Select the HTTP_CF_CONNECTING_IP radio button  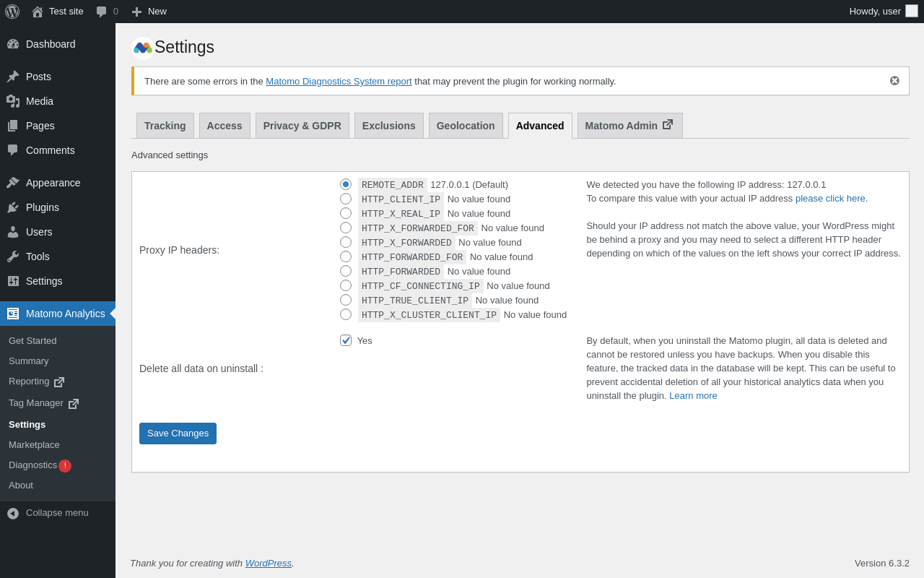(x=346, y=285)
